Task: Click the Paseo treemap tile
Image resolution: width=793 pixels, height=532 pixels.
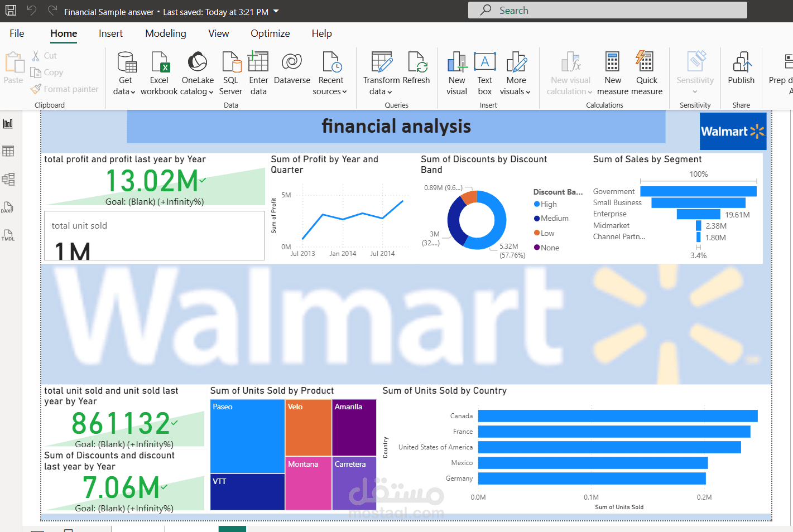Action: pos(247,436)
